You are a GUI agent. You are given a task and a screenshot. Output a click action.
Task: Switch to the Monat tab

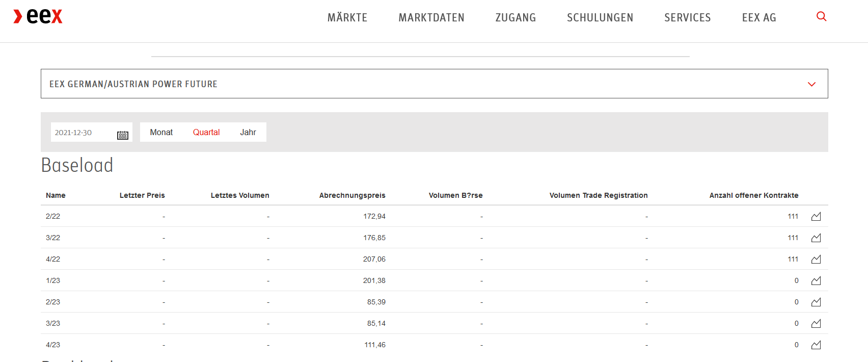point(161,132)
